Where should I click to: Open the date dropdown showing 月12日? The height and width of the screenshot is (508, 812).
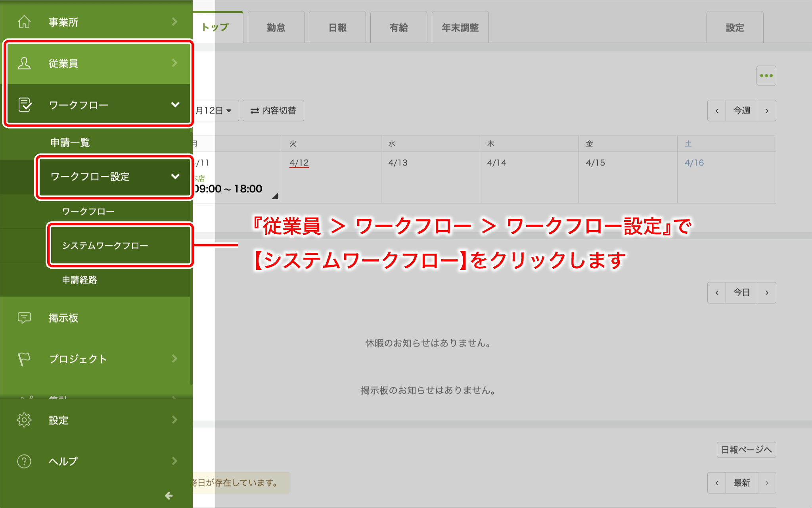tap(215, 110)
